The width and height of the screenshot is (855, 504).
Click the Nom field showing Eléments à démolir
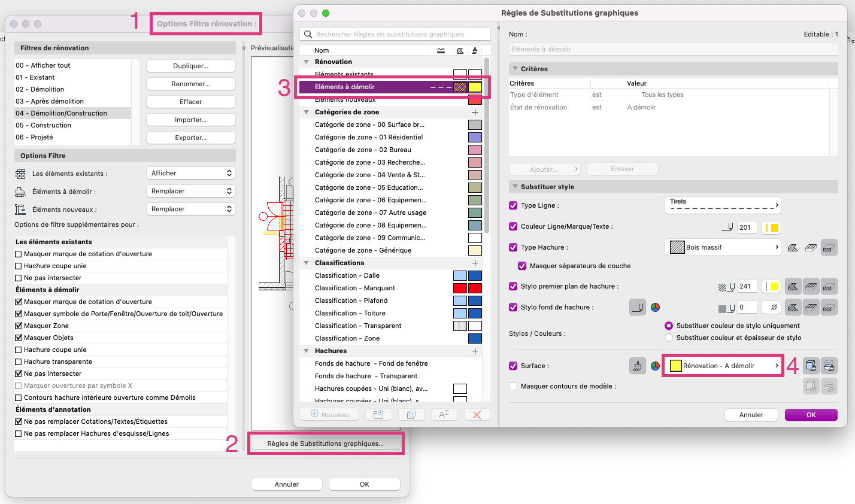pos(674,49)
